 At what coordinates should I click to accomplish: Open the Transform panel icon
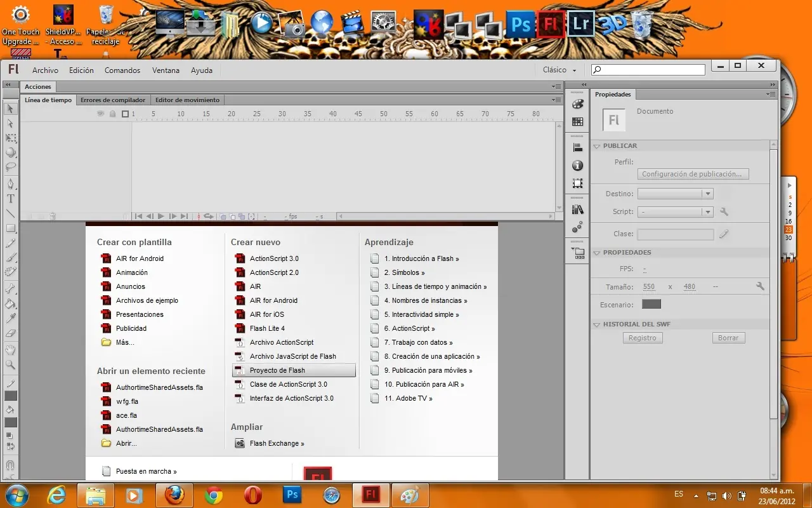pos(577,184)
